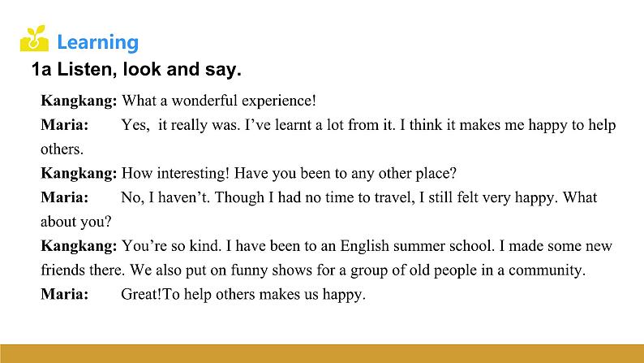Click the words 'English summer school'
Screen dimensions: 644x363
[415, 246]
